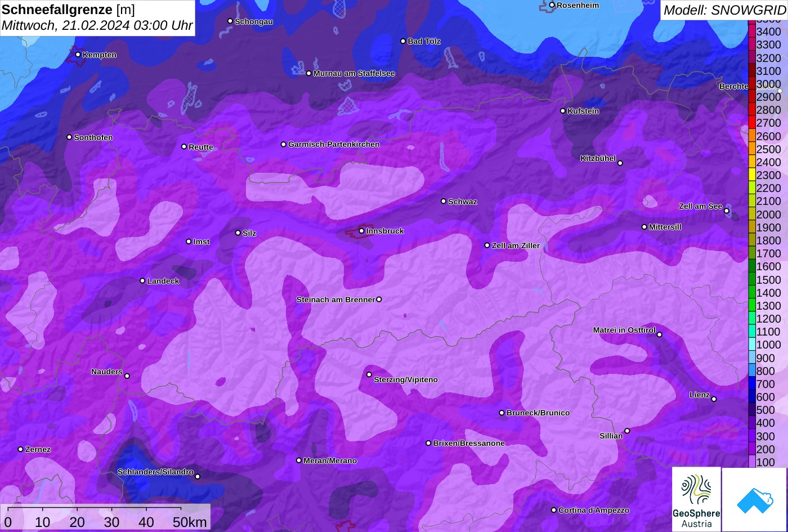Click the 500 legend value
This screenshot has width=788, height=532.
[x=765, y=410]
